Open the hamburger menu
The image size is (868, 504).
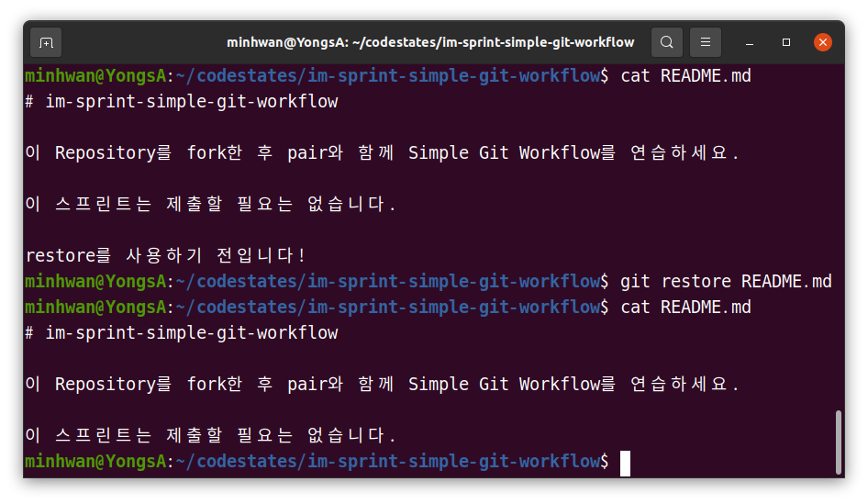(x=706, y=42)
